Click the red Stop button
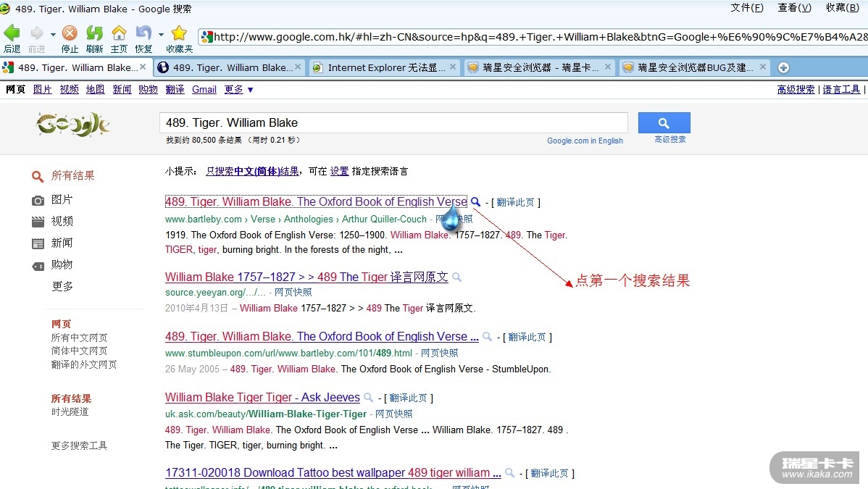 70,33
